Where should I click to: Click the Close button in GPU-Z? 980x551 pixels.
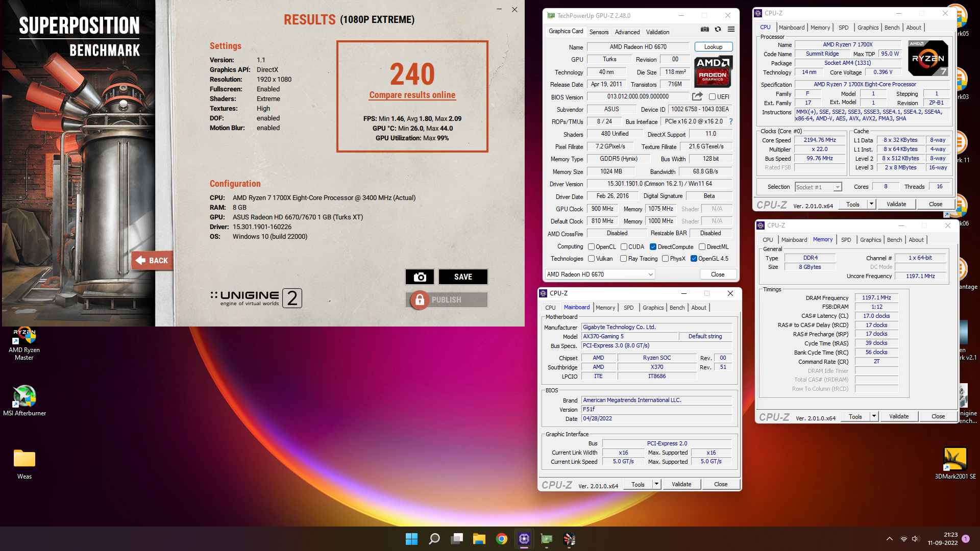[x=717, y=274]
